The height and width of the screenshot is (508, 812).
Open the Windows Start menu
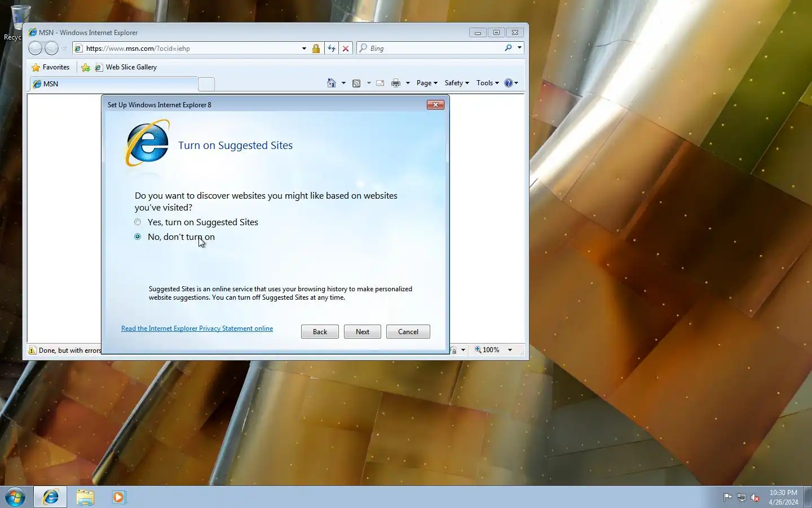(x=15, y=497)
